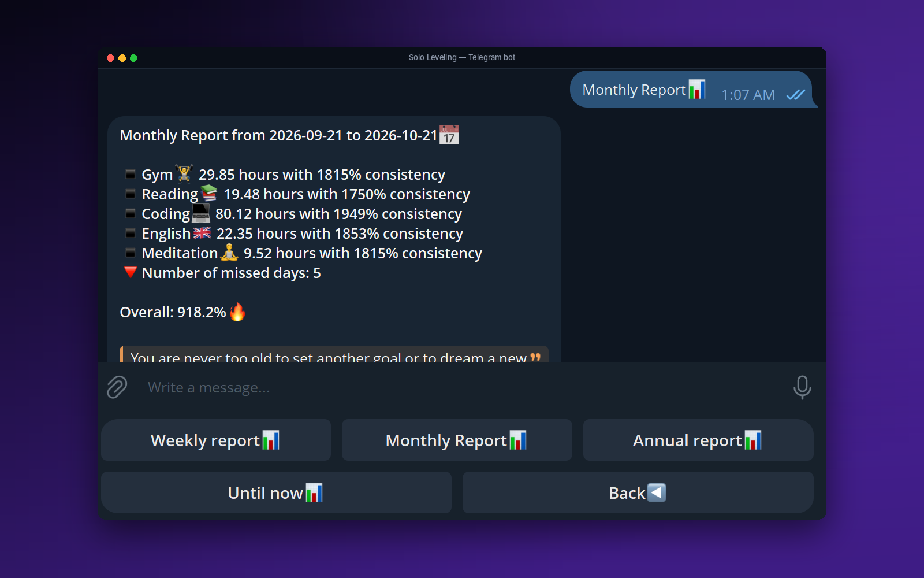Click the Overall: 918.2% underlined text
This screenshot has height=578, width=924.
[173, 312]
